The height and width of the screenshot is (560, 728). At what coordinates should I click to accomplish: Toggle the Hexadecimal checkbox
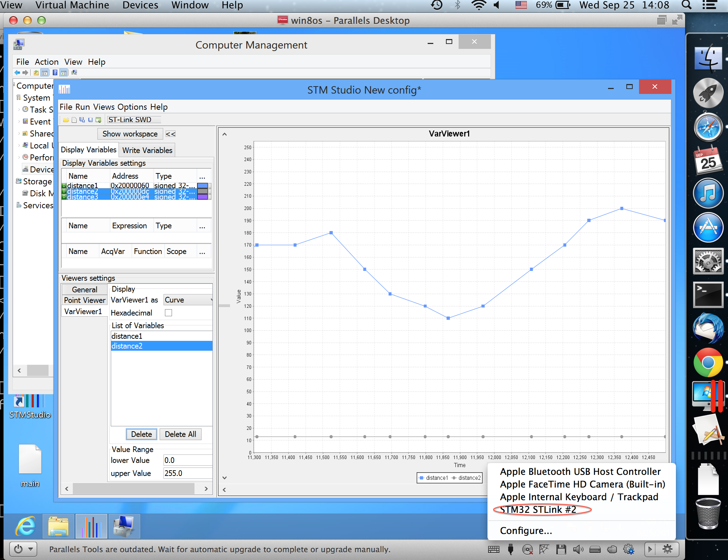(x=168, y=312)
